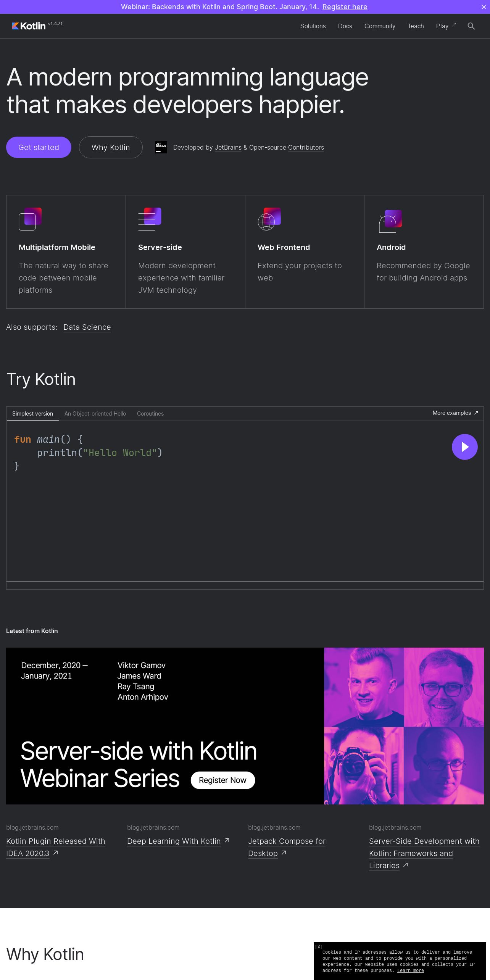Screen dimensions: 490x980
Task: Click the 'Try Kotlin' heading
Action: 41,379
